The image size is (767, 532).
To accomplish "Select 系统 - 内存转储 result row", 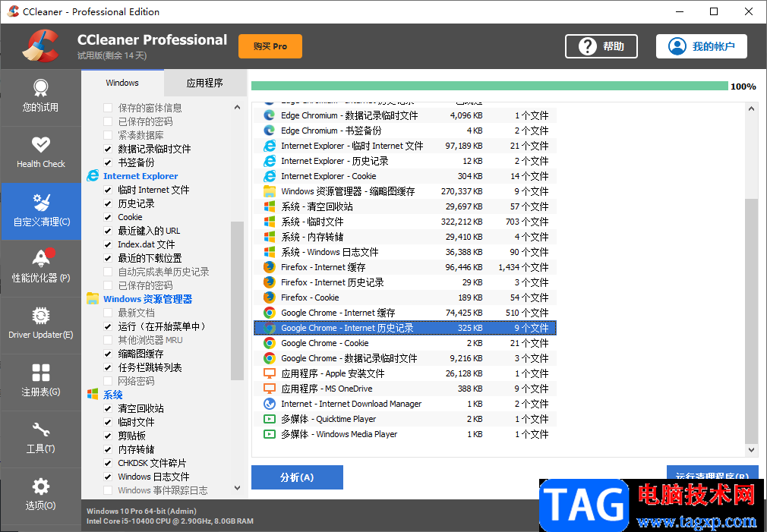I will 405,237.
